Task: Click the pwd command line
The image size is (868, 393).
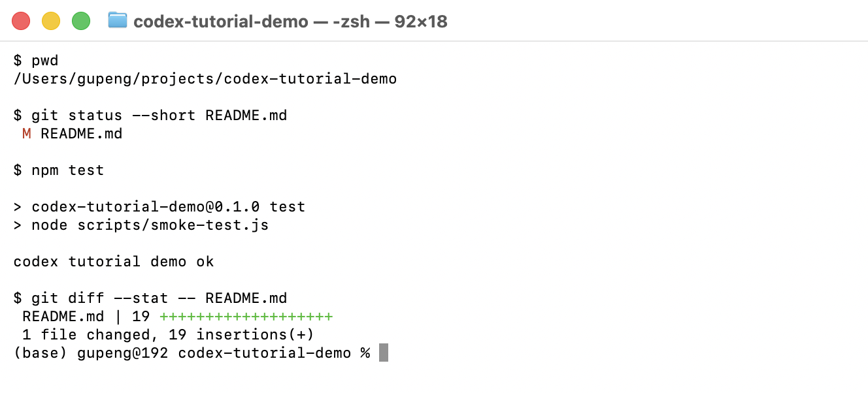Action: coord(36,61)
